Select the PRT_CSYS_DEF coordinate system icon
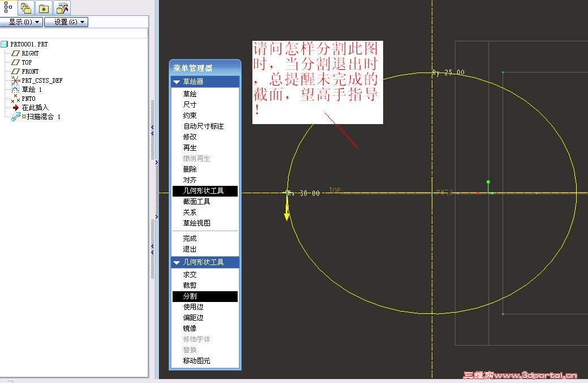 (x=15, y=80)
